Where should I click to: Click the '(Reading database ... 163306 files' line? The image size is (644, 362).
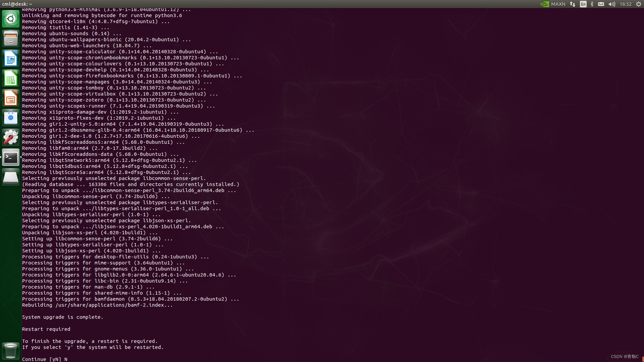click(130, 184)
